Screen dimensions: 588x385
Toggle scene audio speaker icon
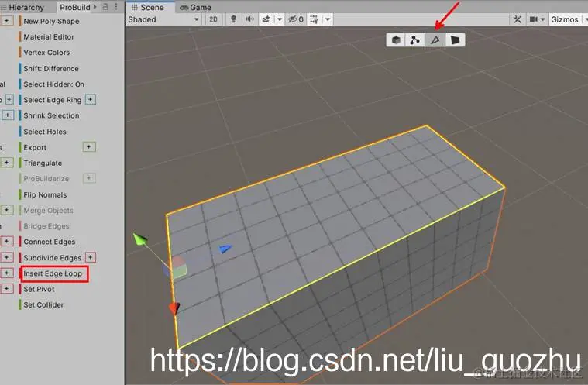249,19
